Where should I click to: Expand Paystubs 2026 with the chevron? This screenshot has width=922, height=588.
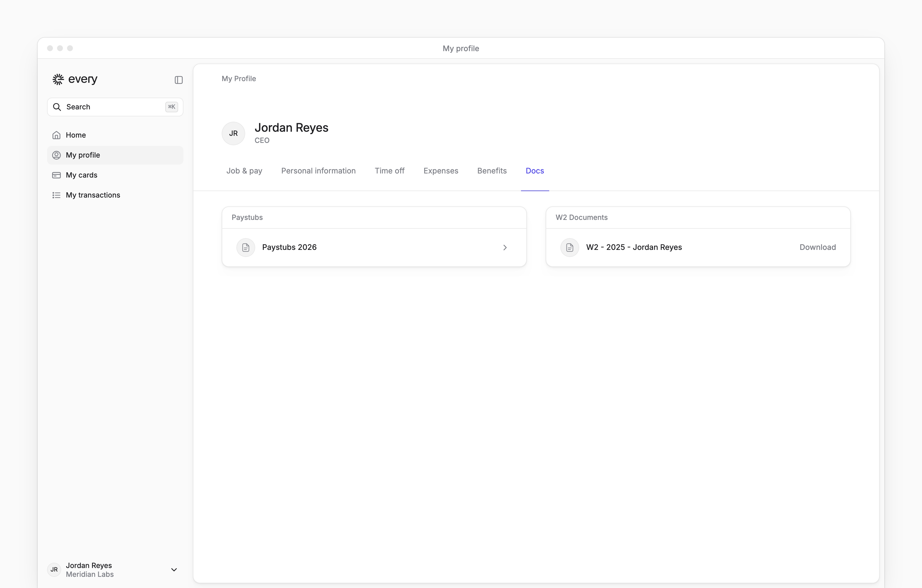click(x=505, y=247)
